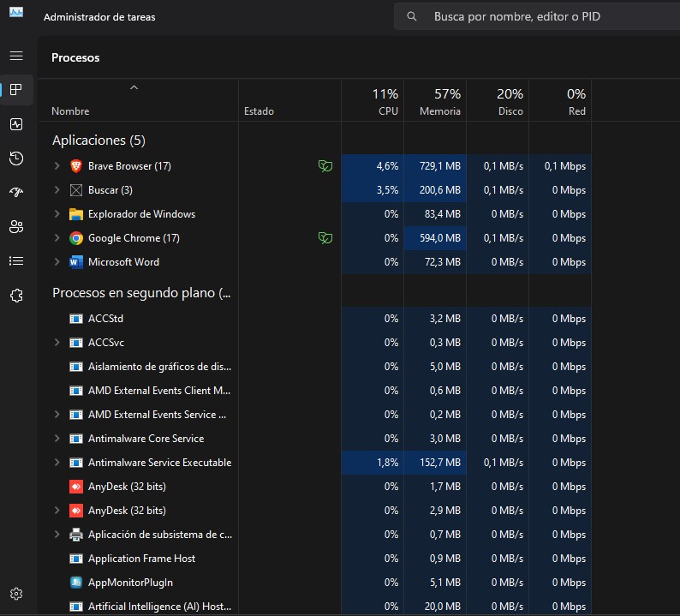
Task: Expand the Microsoft Word process group
Action: pos(57,261)
